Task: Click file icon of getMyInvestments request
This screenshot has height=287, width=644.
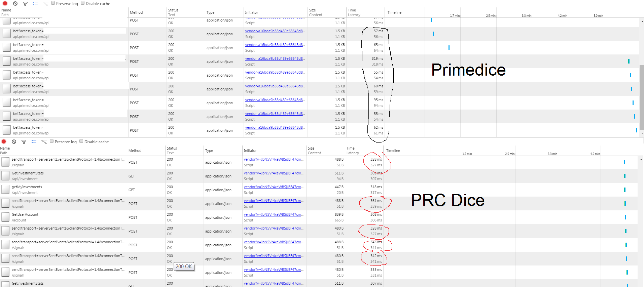Action: (x=5, y=190)
